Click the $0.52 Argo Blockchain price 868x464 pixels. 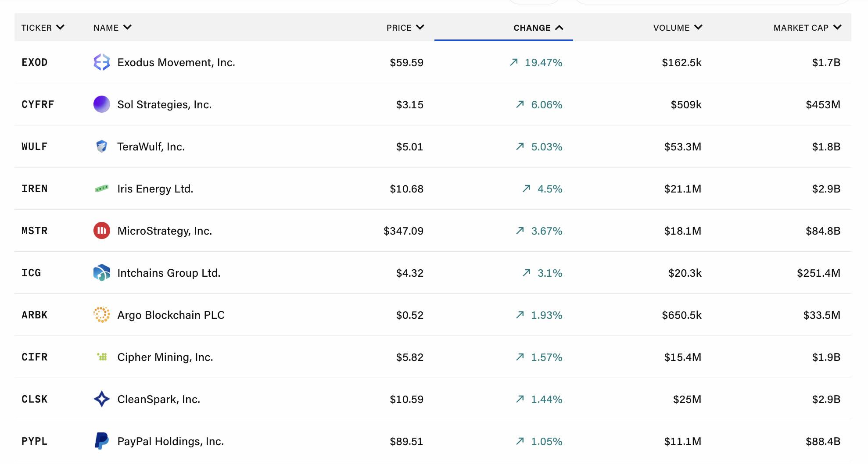[410, 315]
